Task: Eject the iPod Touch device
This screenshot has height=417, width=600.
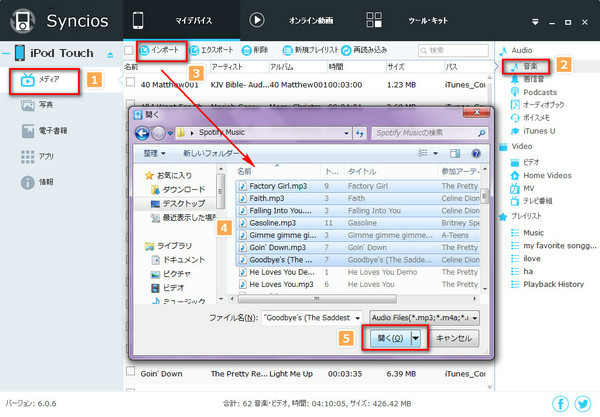Action: (110, 54)
